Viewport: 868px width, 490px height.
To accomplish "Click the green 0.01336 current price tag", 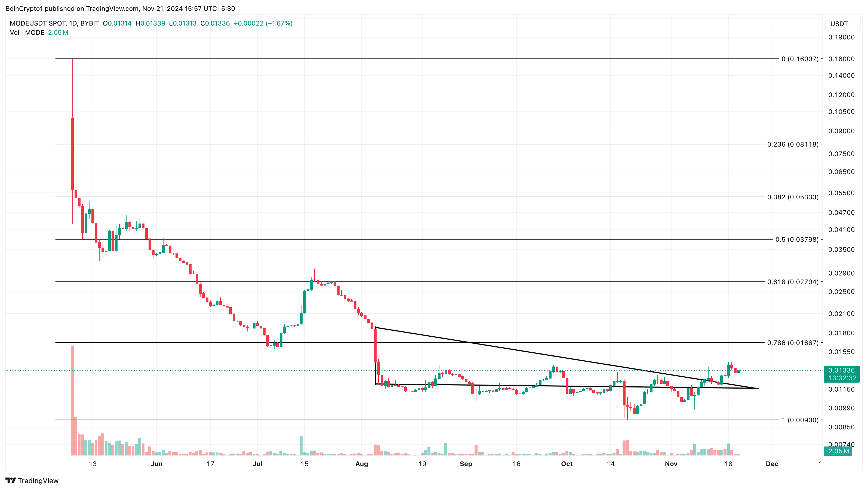I will click(841, 370).
